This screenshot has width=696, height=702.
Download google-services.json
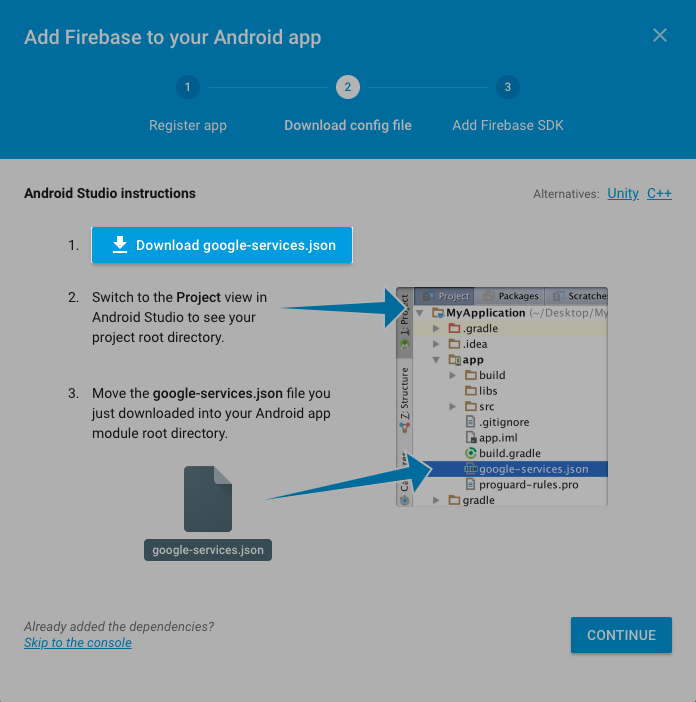[x=222, y=245]
